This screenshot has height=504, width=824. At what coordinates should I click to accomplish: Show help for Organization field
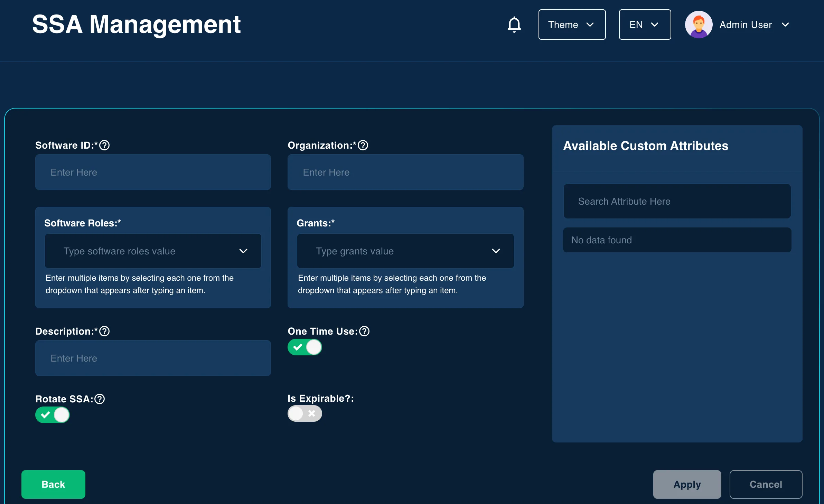[x=363, y=145]
